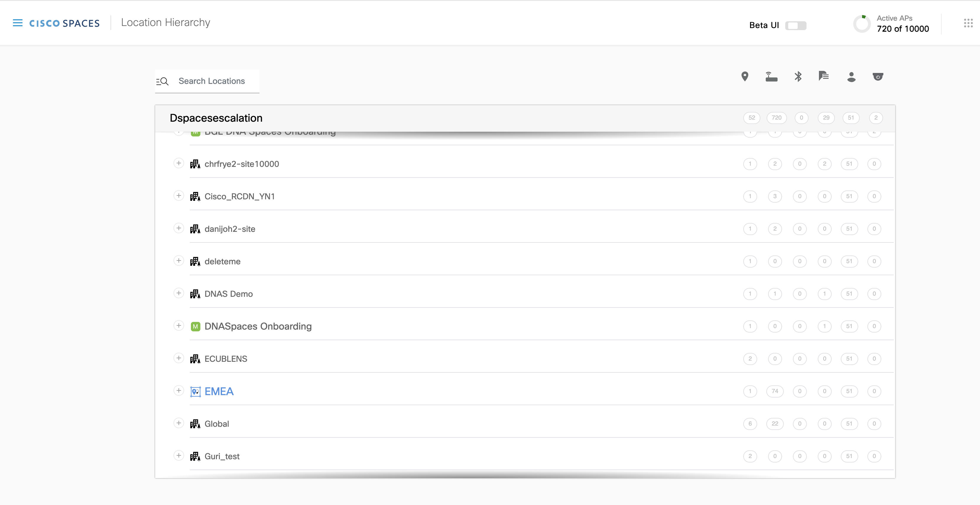Image resolution: width=980 pixels, height=505 pixels.
Task: Expand the Global location node
Action: click(x=179, y=423)
